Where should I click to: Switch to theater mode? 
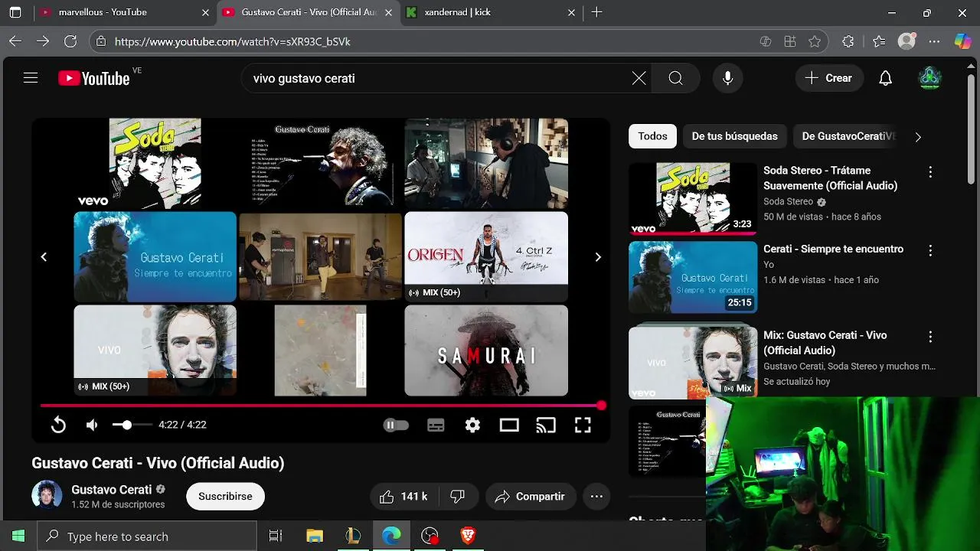click(x=509, y=425)
